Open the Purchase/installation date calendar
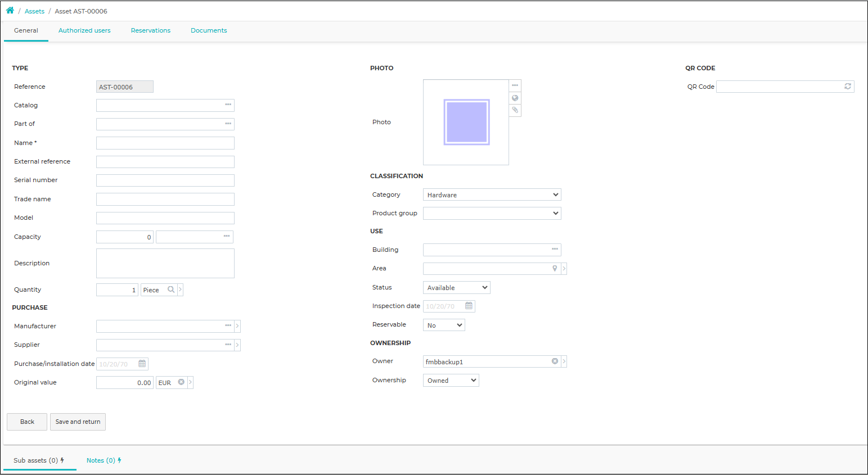This screenshot has height=475, width=868. pyautogui.click(x=142, y=364)
